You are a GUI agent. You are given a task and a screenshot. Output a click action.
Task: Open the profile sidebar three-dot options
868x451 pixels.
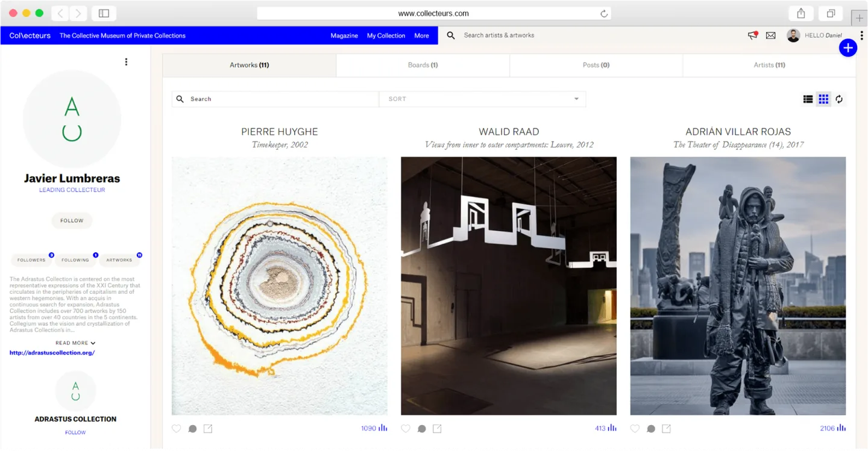click(x=126, y=61)
